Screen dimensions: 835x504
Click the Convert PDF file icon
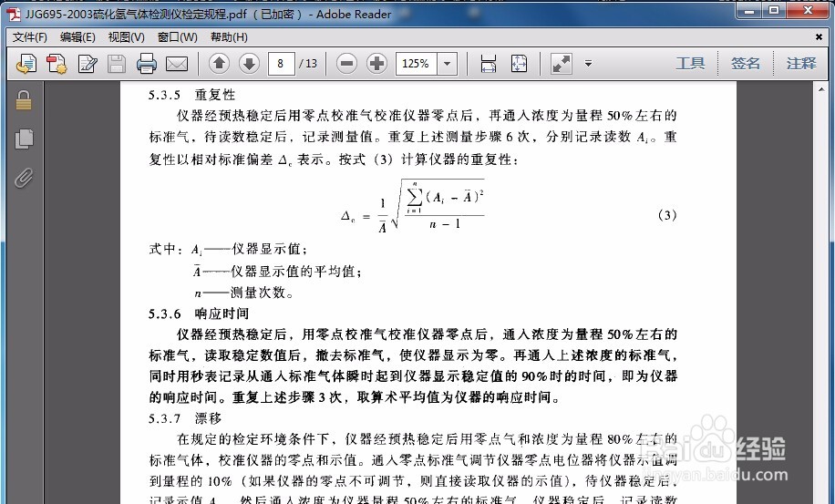57,64
